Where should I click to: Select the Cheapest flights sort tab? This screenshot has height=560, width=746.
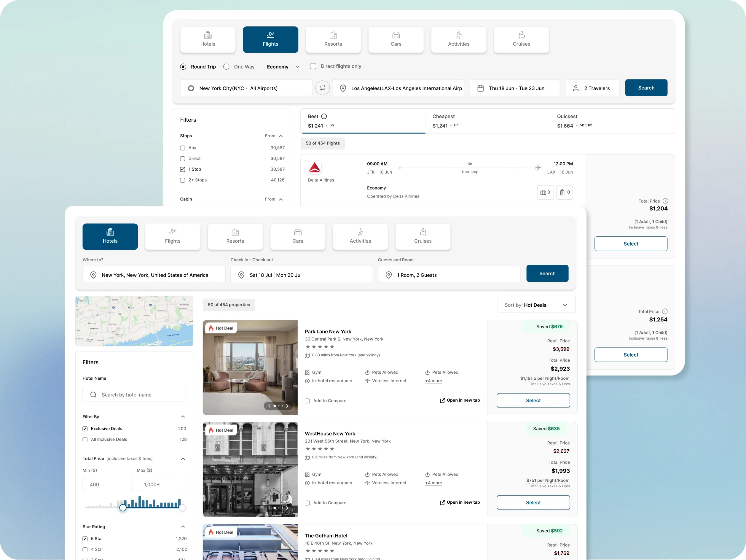[488, 121]
